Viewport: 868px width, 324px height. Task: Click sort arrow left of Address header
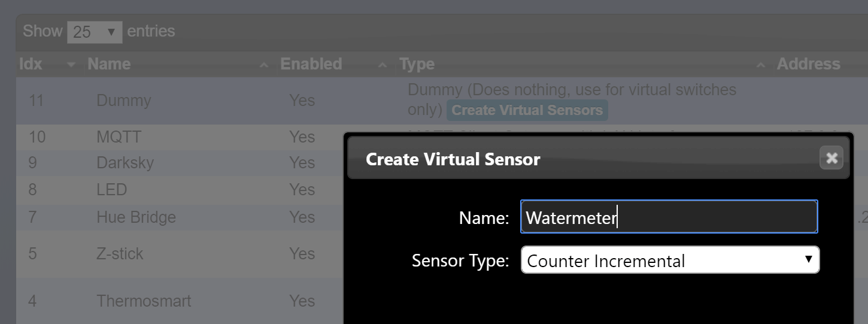(760, 65)
